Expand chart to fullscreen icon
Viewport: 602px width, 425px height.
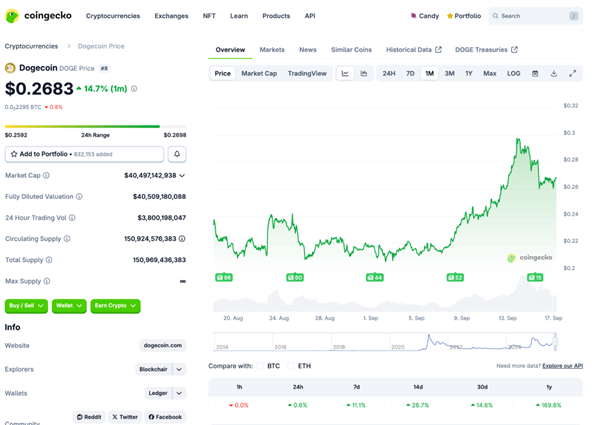pos(572,73)
